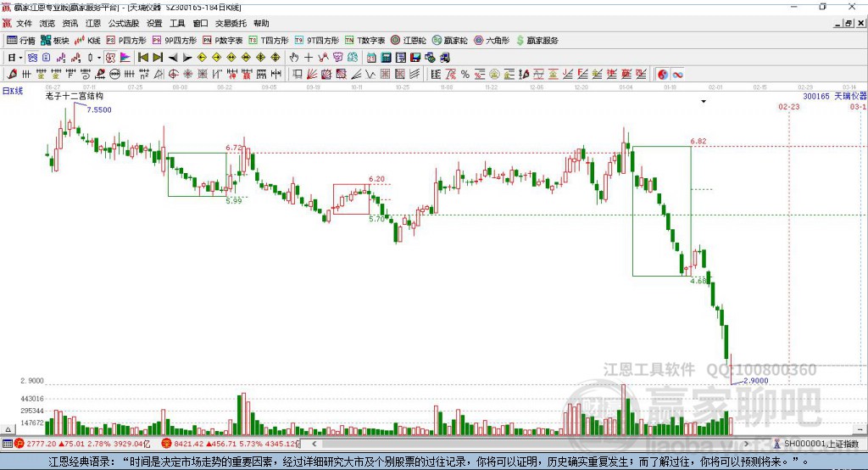Screen dimensions: 868x470
Task: Click the hand pan tool icon
Action: coord(294,58)
